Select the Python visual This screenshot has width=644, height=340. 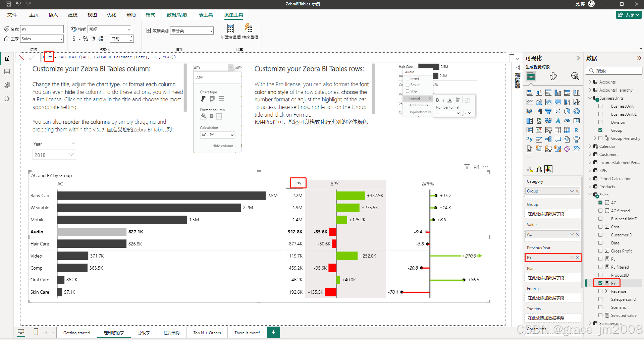pyautogui.click(x=530, y=139)
